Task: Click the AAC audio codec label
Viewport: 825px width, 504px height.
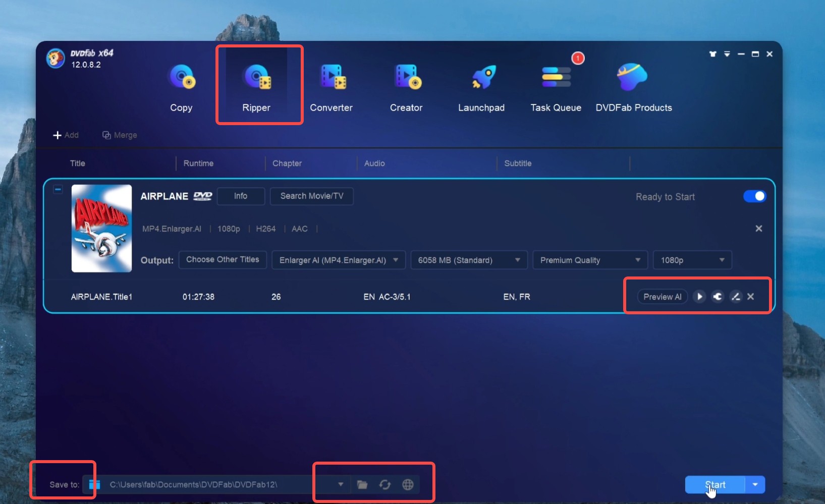Action: [x=300, y=229]
